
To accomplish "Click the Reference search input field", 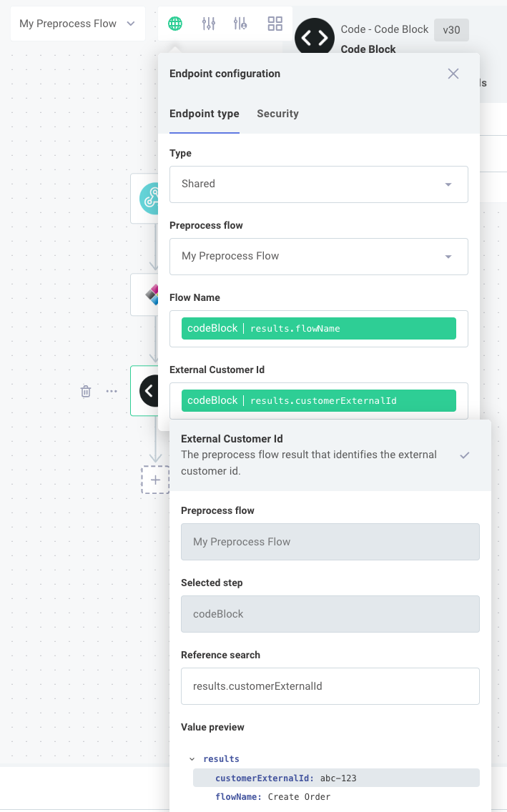I will (330, 685).
